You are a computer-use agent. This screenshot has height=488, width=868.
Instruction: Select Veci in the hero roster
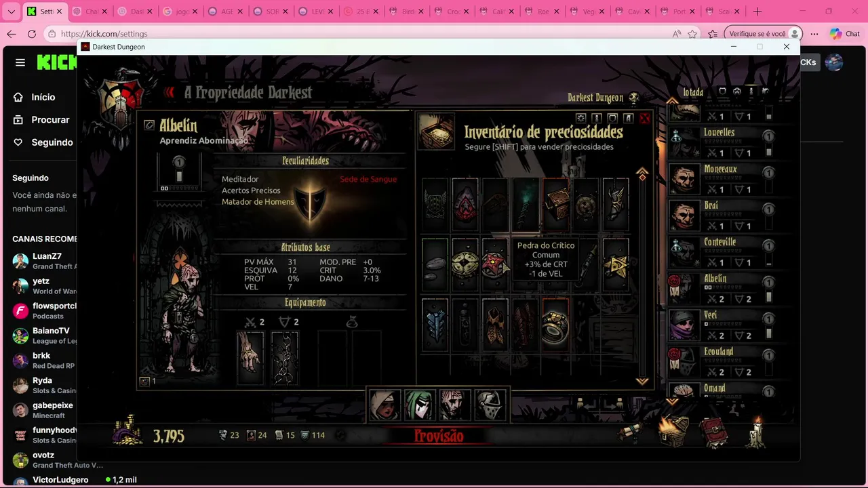[723, 325]
